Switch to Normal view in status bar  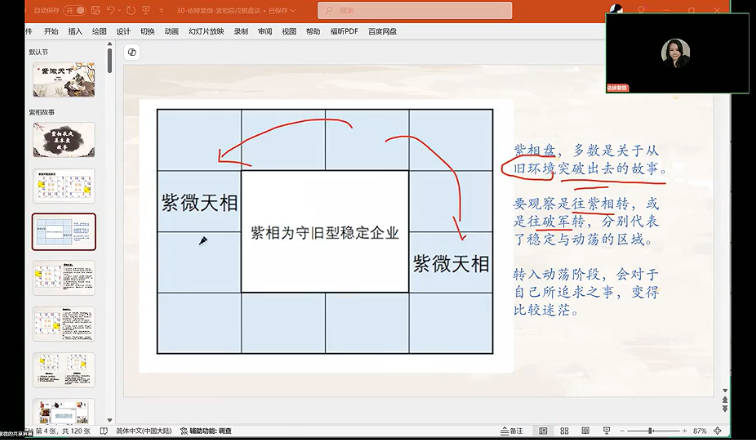pos(543,431)
